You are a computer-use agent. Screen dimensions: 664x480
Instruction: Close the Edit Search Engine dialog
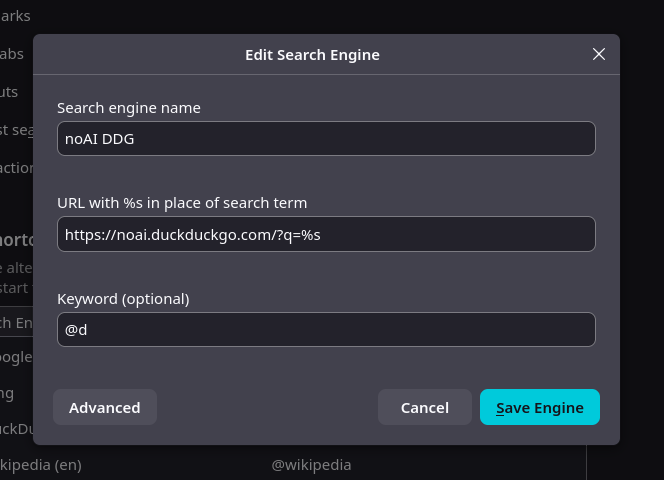click(x=599, y=54)
